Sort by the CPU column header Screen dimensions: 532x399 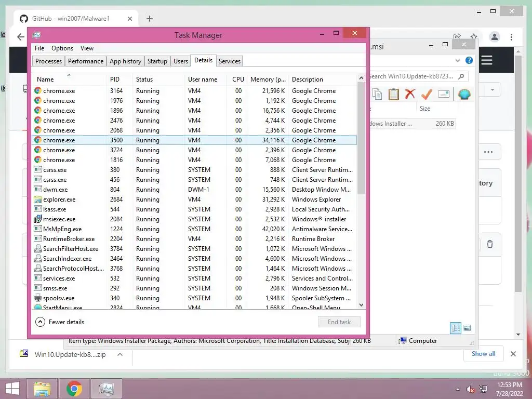pyautogui.click(x=237, y=79)
